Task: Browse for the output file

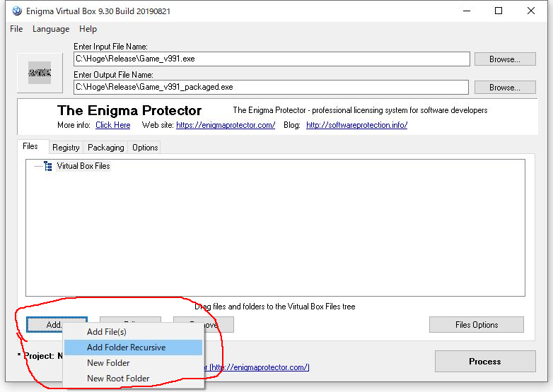Action: pos(505,88)
